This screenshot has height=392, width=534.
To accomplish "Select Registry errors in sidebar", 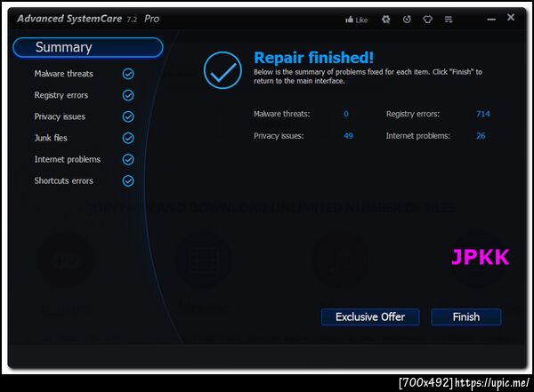I will [61, 95].
